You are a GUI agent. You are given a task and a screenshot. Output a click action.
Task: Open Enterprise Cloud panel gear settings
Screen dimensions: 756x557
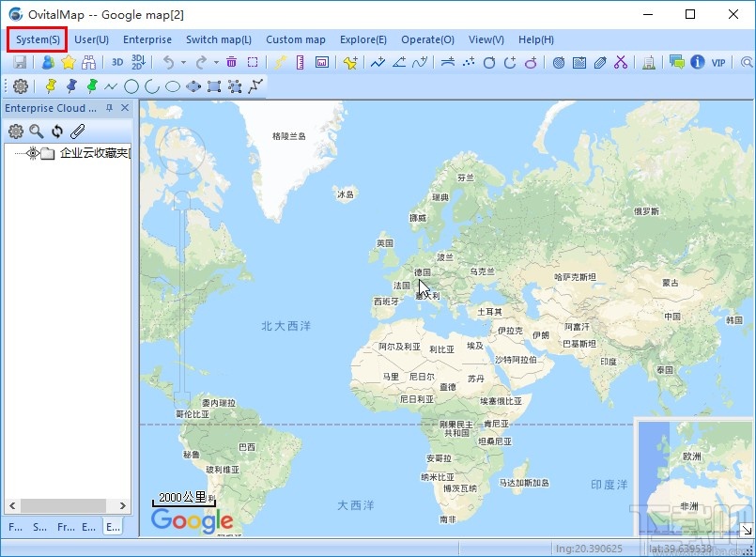15,131
